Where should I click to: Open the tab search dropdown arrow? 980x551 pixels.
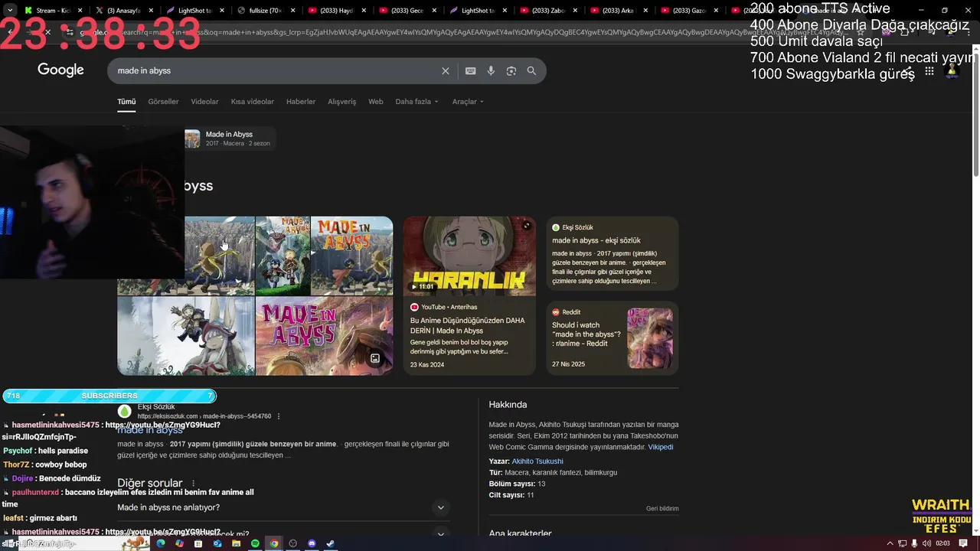10,11
